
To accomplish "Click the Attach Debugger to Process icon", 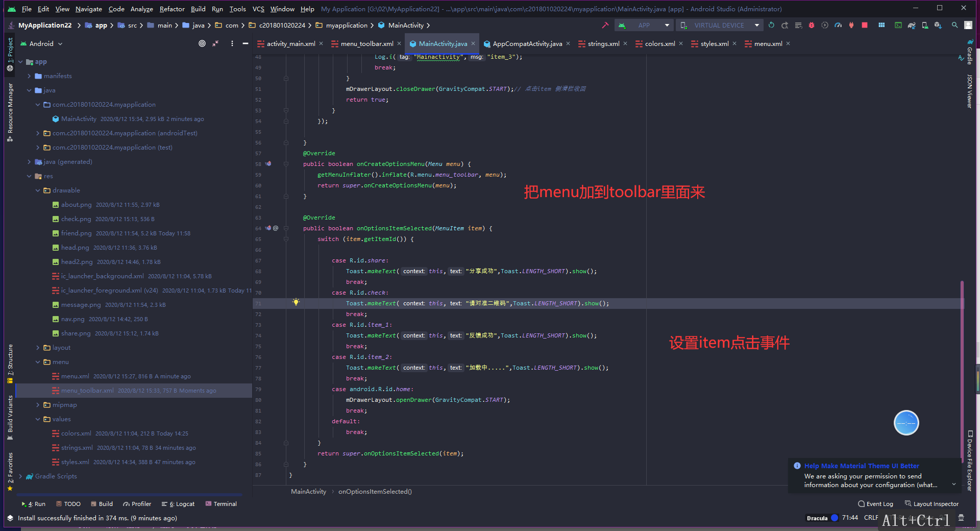I will [x=851, y=25].
